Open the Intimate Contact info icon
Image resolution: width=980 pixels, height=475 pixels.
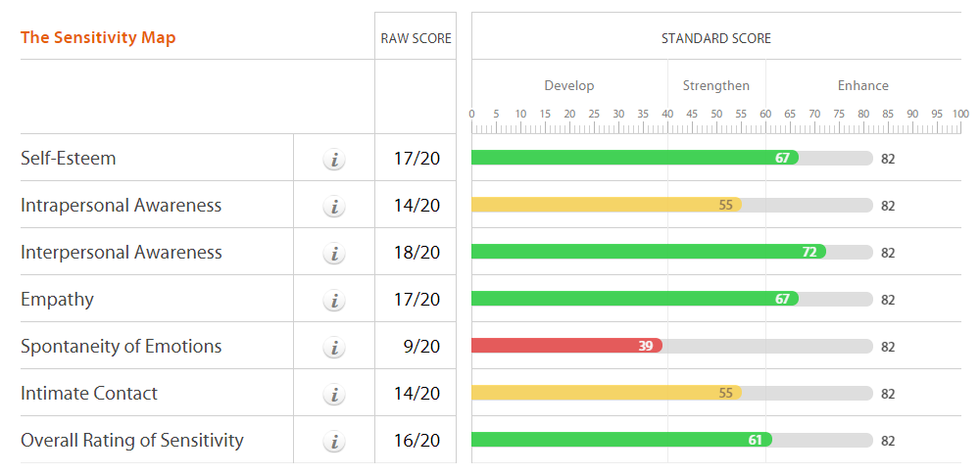pos(334,394)
